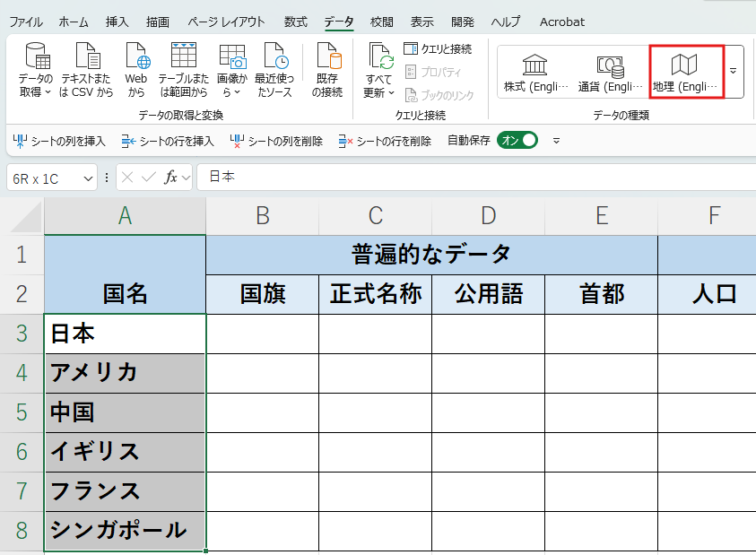756x555 pixels.
Task: Select the cell containing シンガポール
Action: 125,531
